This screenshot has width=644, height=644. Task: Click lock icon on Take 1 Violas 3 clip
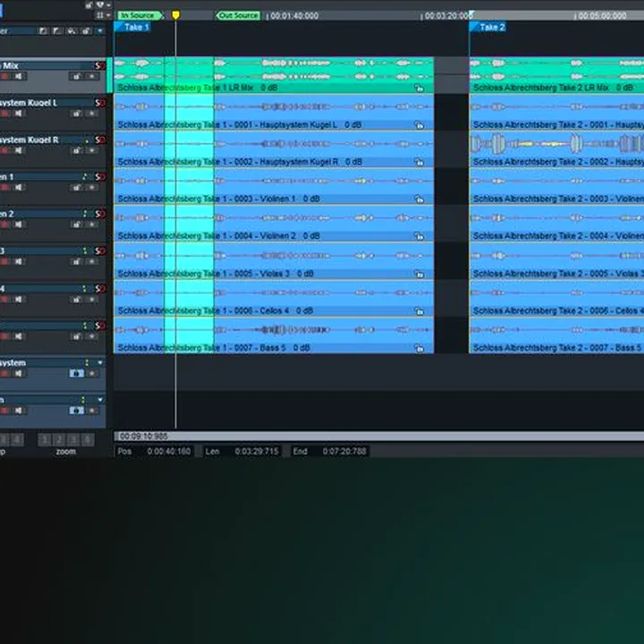coord(419,274)
